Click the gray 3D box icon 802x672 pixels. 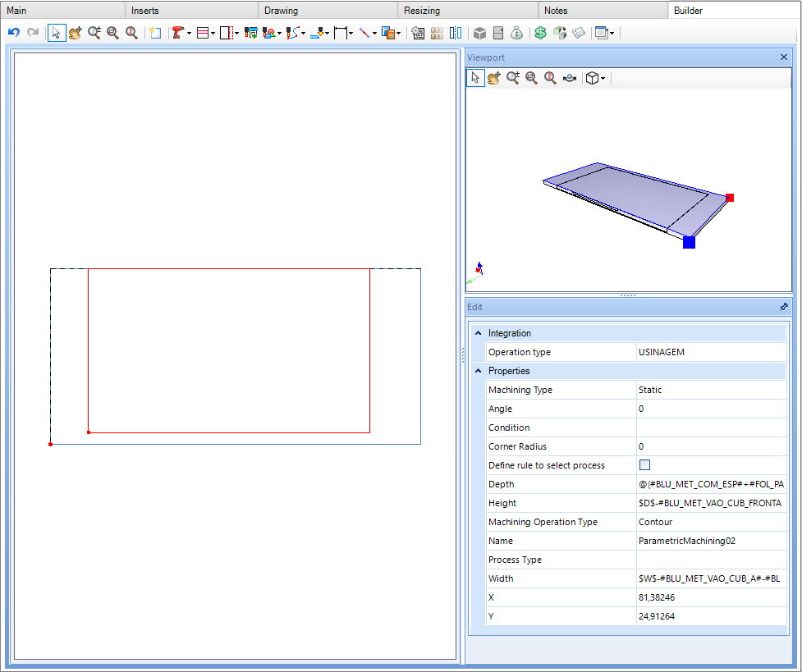click(479, 33)
